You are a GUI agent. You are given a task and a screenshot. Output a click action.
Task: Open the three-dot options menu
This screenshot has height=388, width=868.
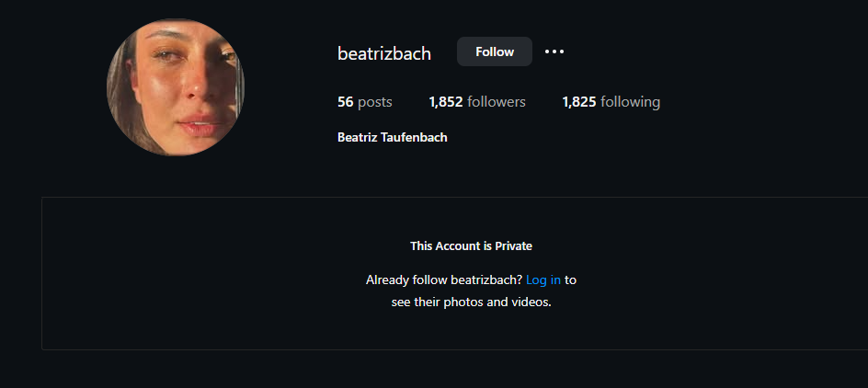pos(554,51)
